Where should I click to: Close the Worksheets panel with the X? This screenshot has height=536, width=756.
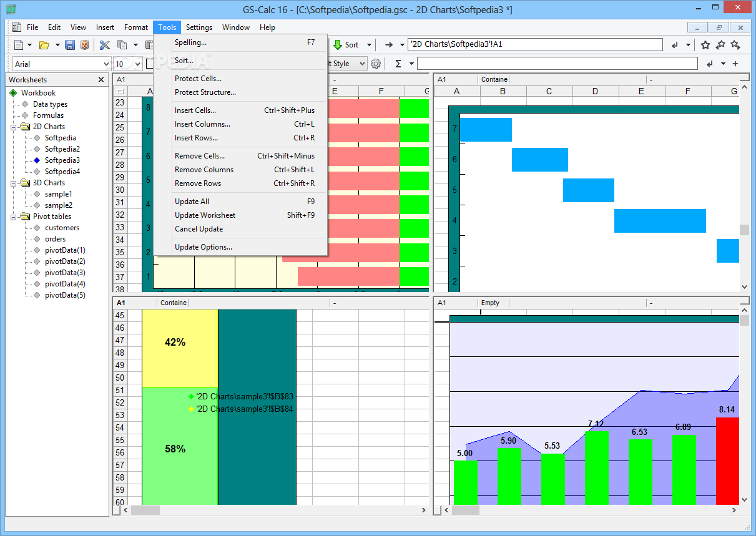[x=102, y=80]
